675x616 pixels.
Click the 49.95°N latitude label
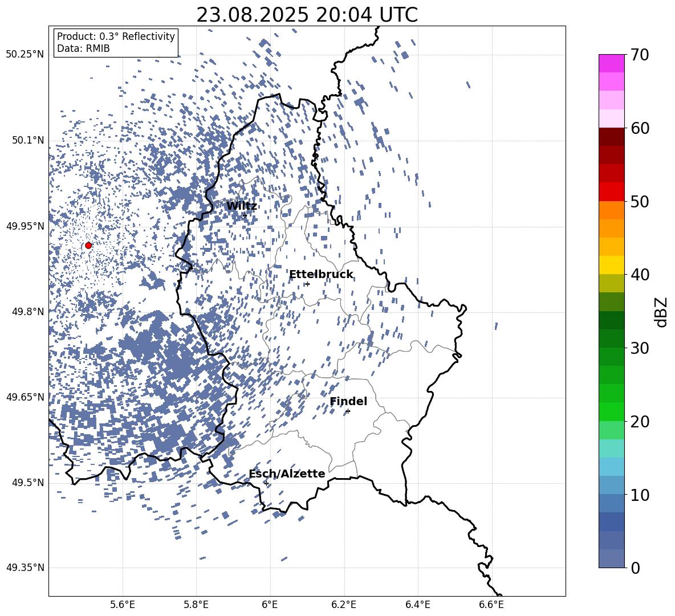(x=25, y=226)
